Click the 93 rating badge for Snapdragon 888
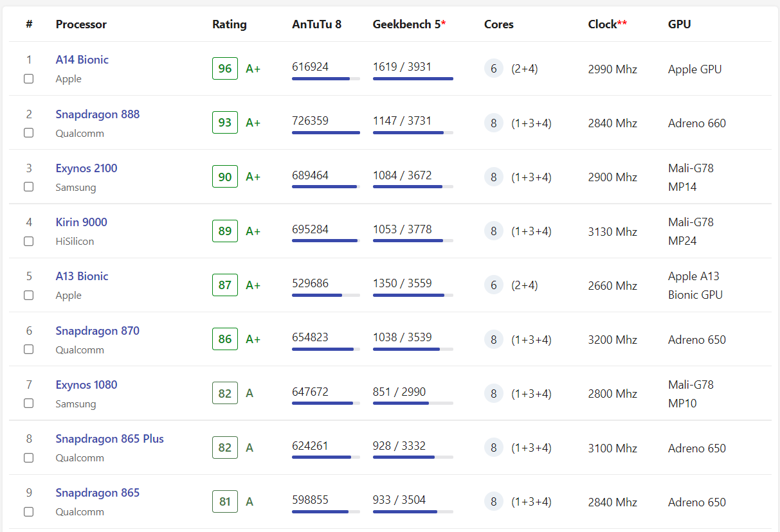780x532 pixels. coord(225,123)
